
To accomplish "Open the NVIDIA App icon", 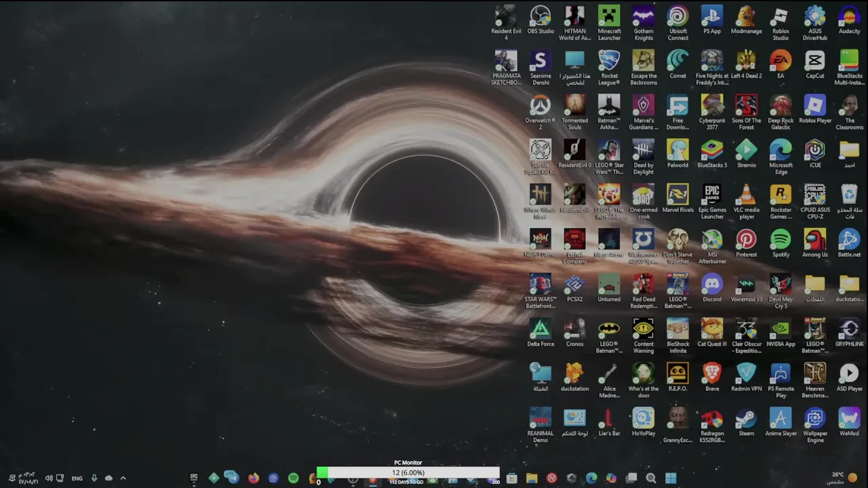I will point(781,333).
